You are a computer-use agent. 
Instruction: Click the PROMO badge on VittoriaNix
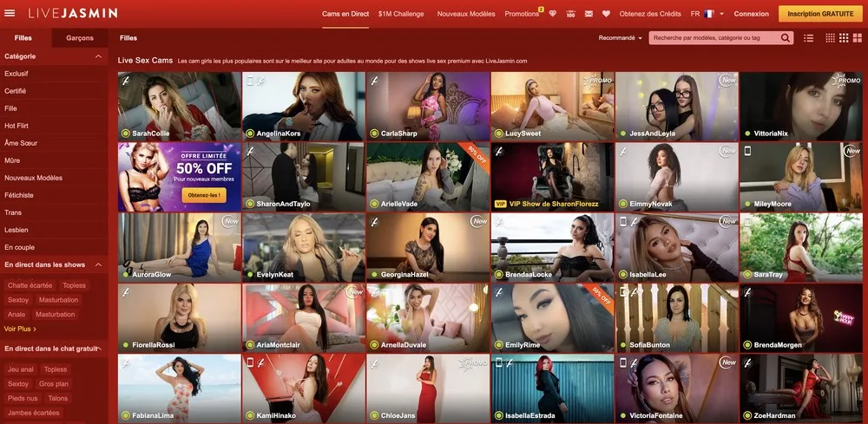tap(846, 81)
